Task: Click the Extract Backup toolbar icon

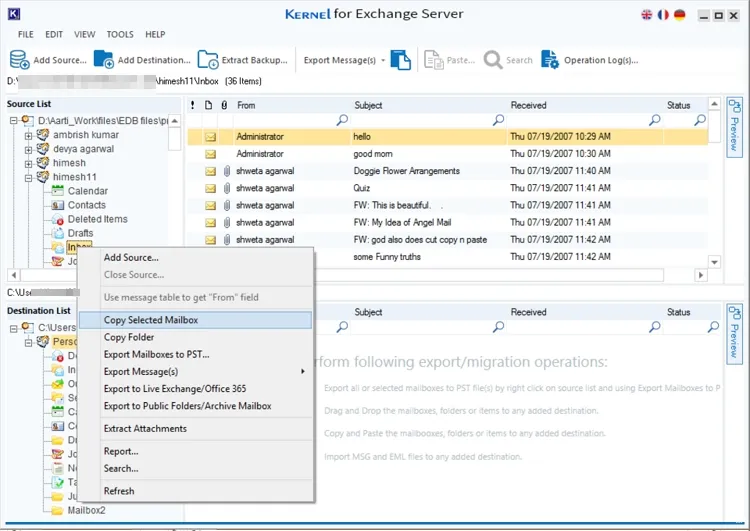Action: (x=208, y=60)
